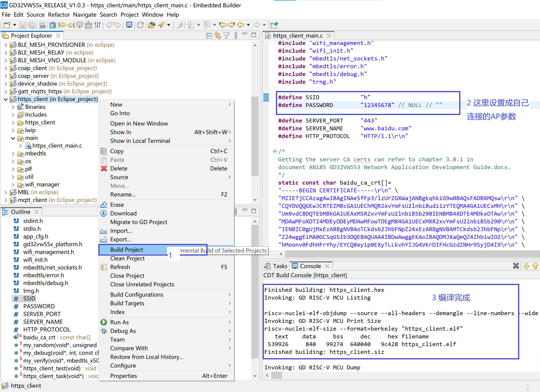The image size is (540, 392).
Task: Click the editor horizontal scrollbar track
Action: 405,254
